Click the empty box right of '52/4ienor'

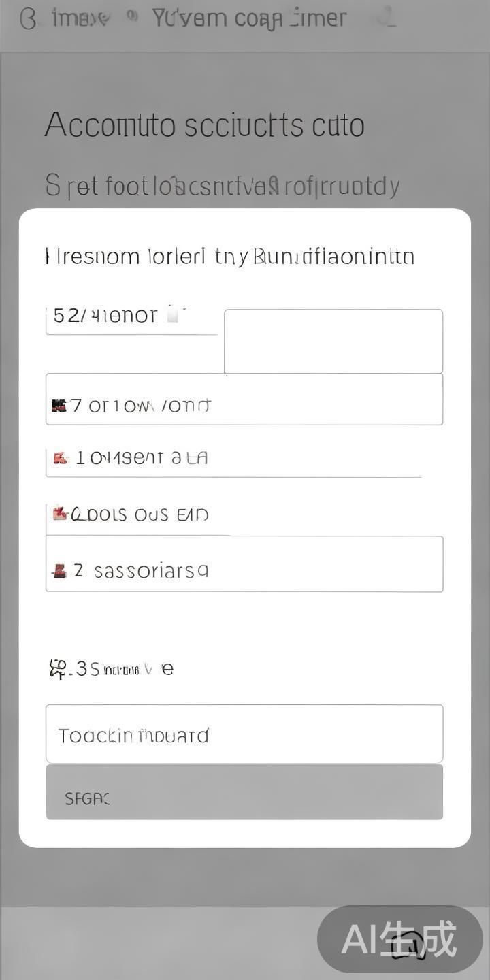tap(333, 341)
